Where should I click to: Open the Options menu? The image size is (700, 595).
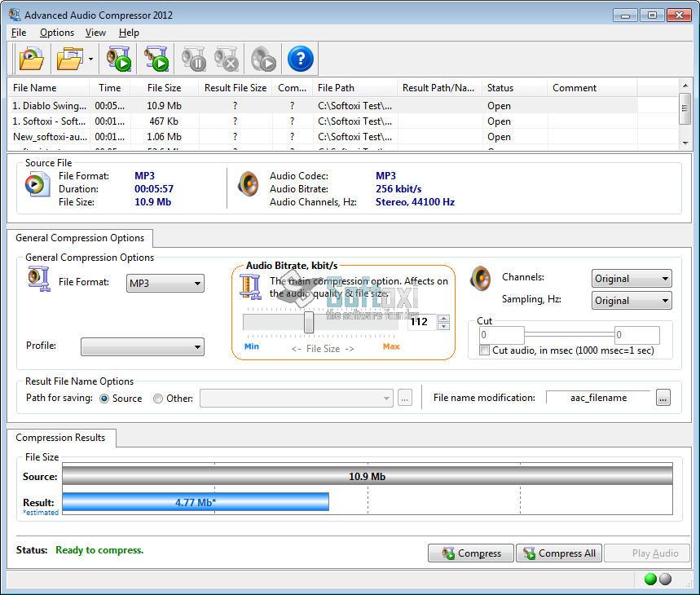point(56,33)
